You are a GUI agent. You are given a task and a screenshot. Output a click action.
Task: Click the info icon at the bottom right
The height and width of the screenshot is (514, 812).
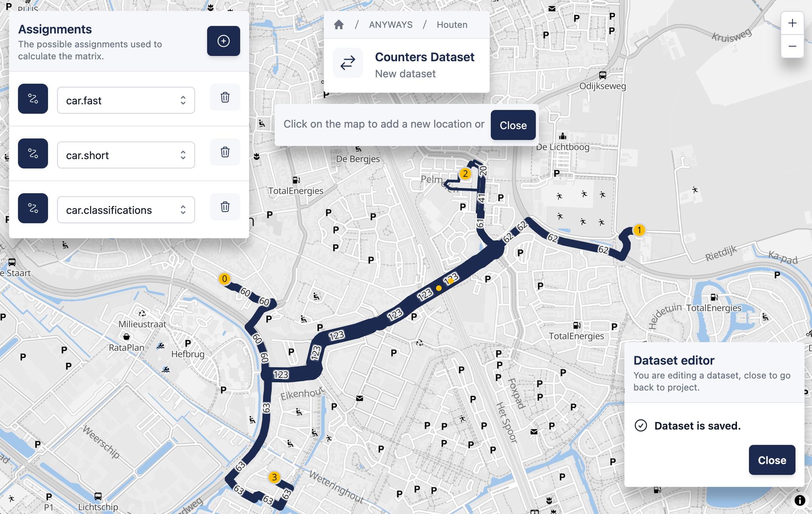(799, 499)
